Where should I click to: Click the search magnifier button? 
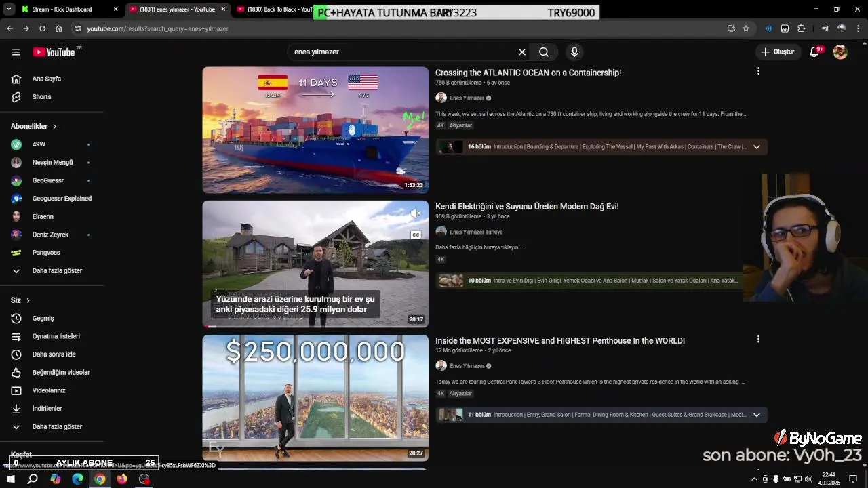(x=544, y=52)
